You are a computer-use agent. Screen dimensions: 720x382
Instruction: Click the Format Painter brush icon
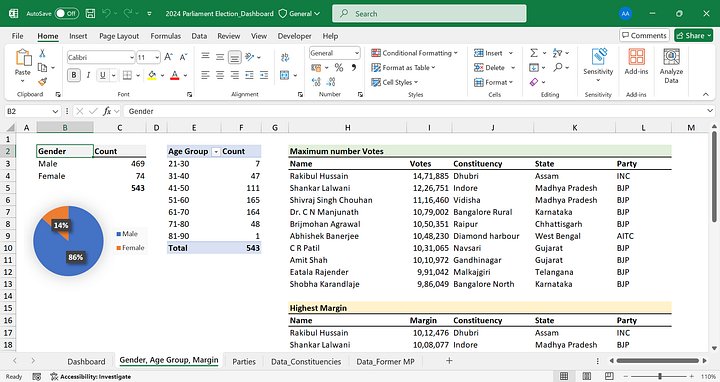pyautogui.click(x=42, y=82)
